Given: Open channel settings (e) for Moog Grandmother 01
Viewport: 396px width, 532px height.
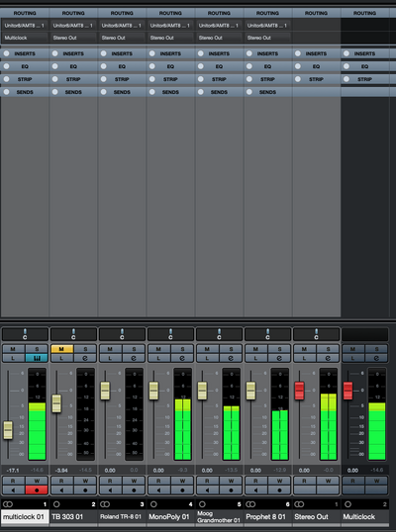Looking at the screenshot, I should click(x=231, y=358).
